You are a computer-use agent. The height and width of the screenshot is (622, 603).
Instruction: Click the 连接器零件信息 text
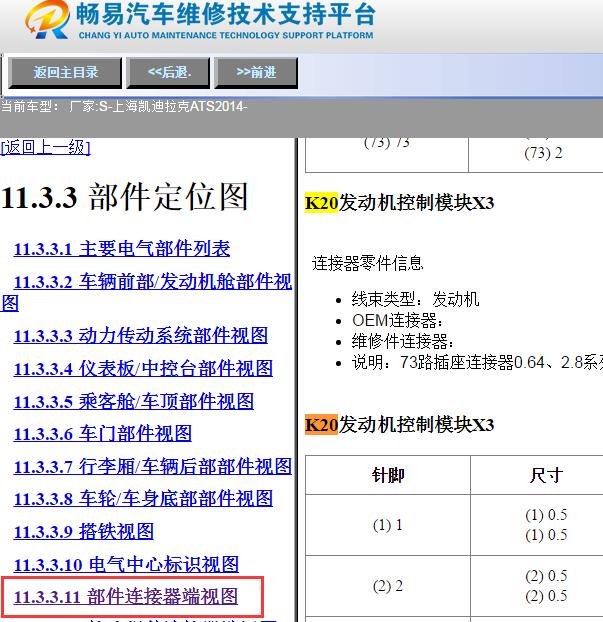click(368, 263)
